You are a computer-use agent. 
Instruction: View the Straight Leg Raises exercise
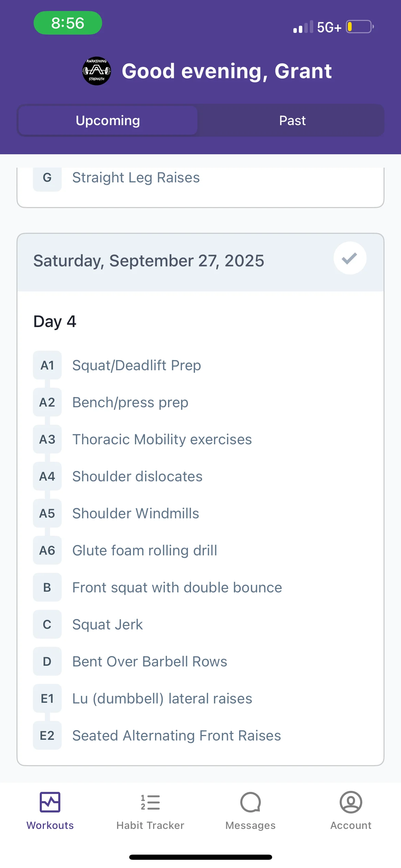click(x=136, y=178)
